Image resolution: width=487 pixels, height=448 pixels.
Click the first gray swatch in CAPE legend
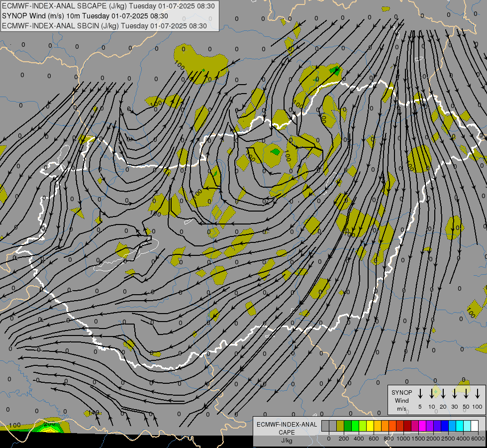click(x=325, y=426)
